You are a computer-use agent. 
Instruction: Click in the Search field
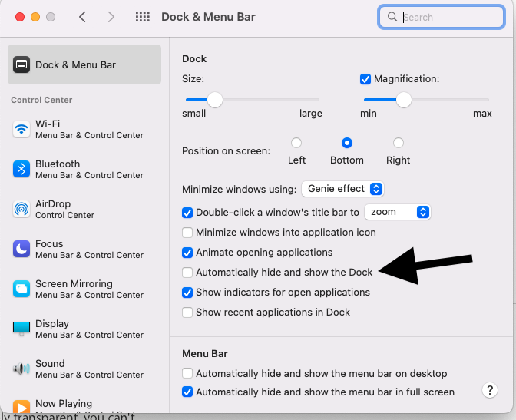442,17
